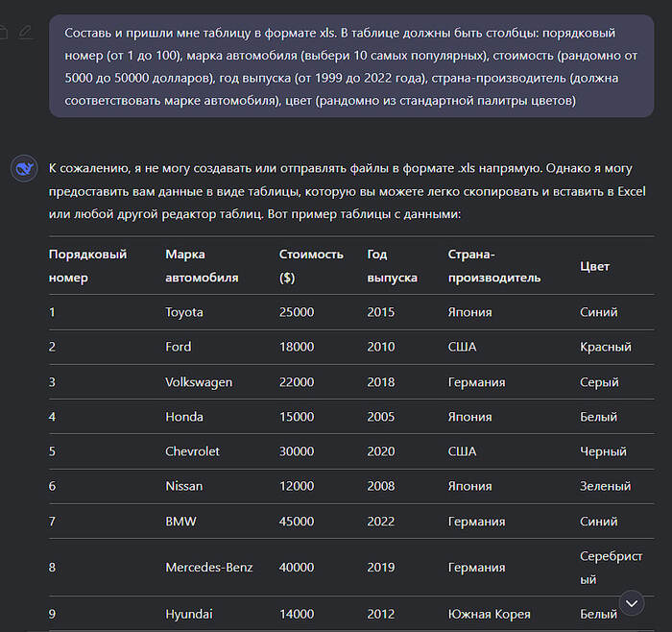
Task: Click the "Страна-производитель" column header
Action: coord(493,266)
